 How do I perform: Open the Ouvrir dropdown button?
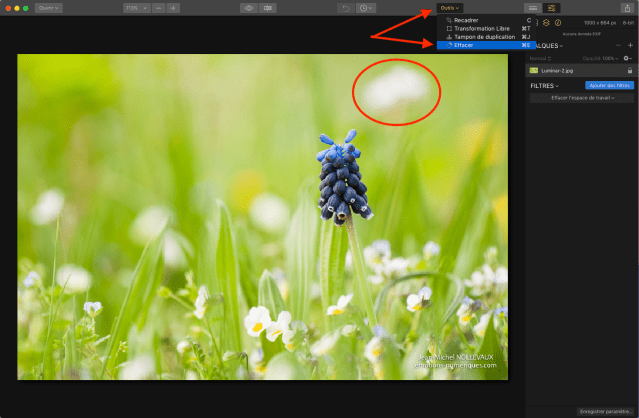48,8
